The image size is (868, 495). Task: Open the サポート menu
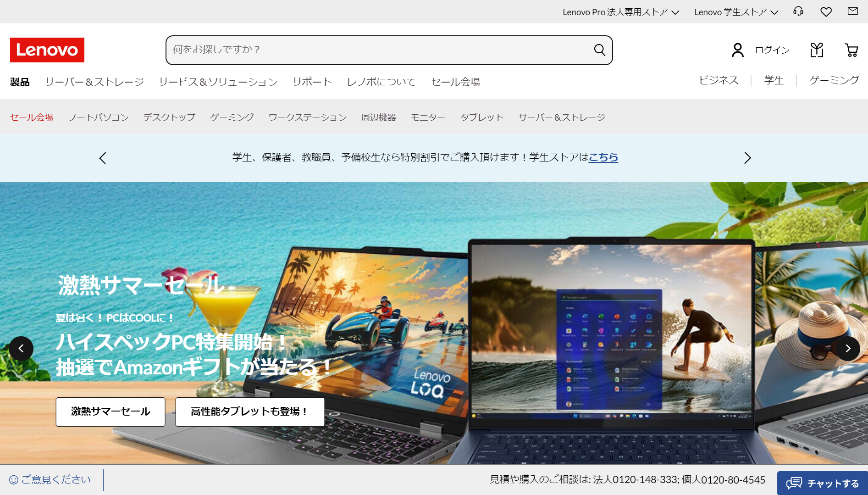click(312, 82)
